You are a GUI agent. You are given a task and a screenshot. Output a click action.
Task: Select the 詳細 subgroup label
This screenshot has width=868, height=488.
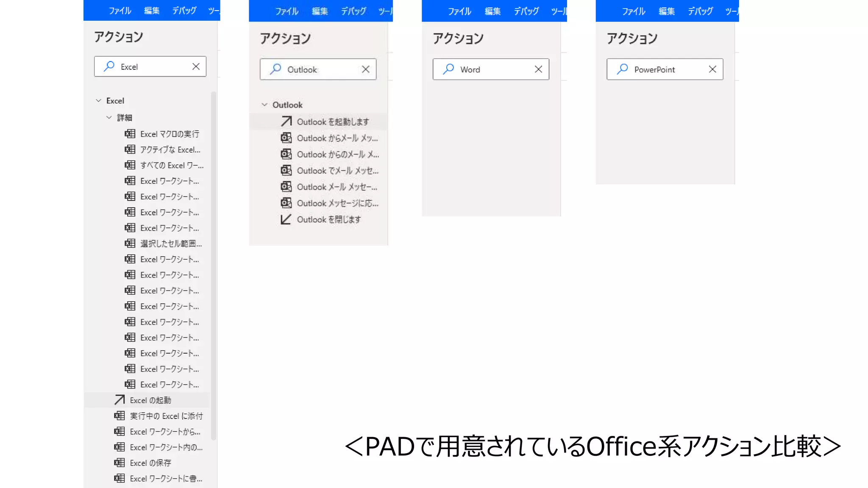tap(125, 117)
